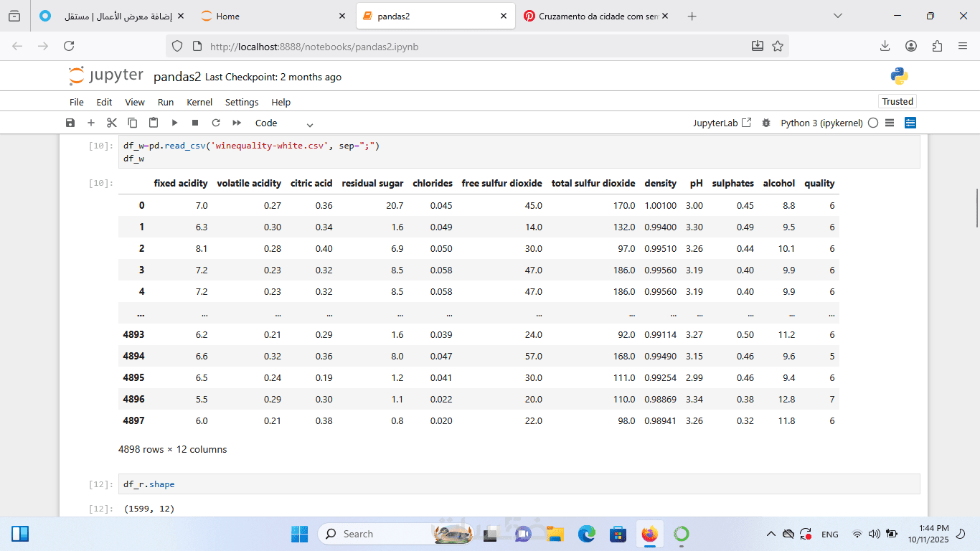Click the kernel status circle indicator
This screenshot has height=551, width=980.
click(x=873, y=123)
